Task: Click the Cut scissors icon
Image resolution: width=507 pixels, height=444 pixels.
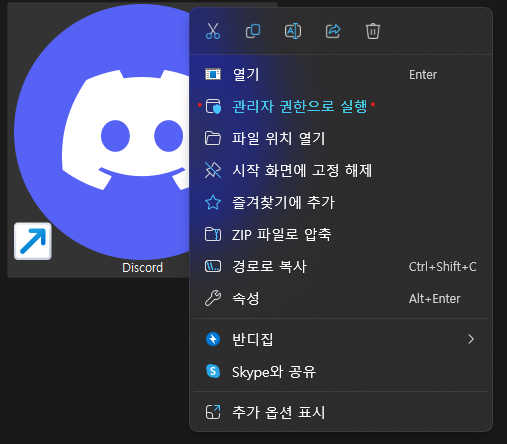Action: 213,31
